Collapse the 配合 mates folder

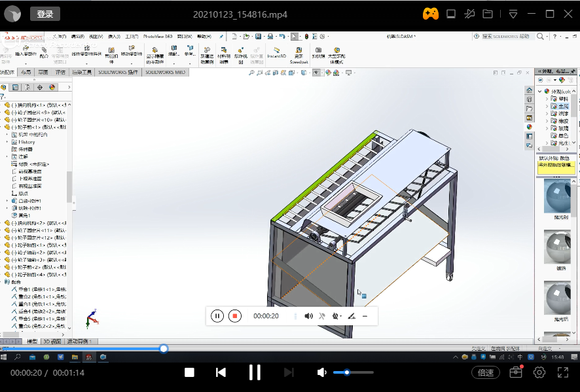coord(2,282)
